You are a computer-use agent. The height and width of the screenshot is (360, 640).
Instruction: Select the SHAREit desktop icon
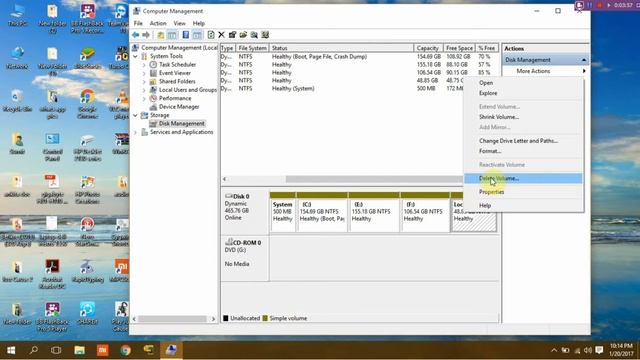click(87, 313)
